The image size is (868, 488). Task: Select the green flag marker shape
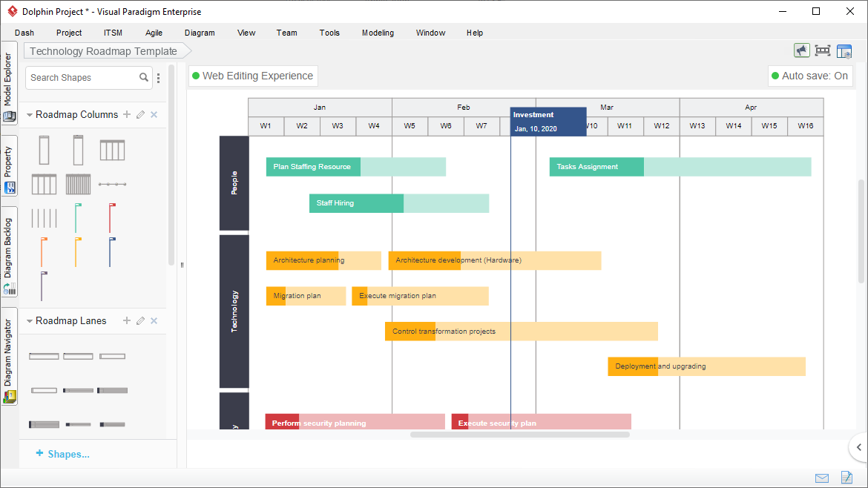(77, 218)
